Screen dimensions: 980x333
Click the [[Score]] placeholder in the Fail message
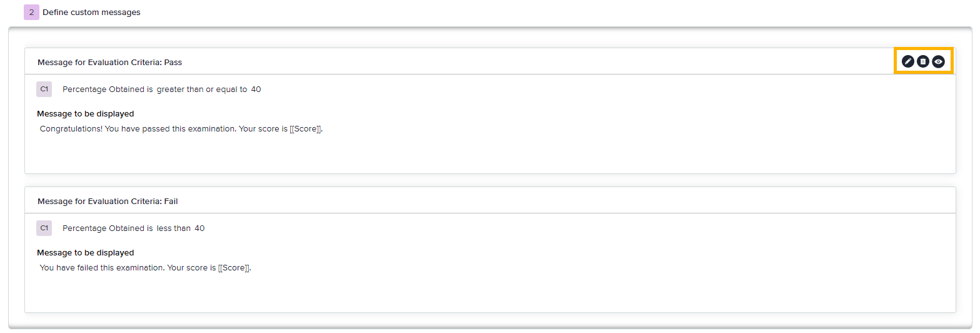coord(234,268)
